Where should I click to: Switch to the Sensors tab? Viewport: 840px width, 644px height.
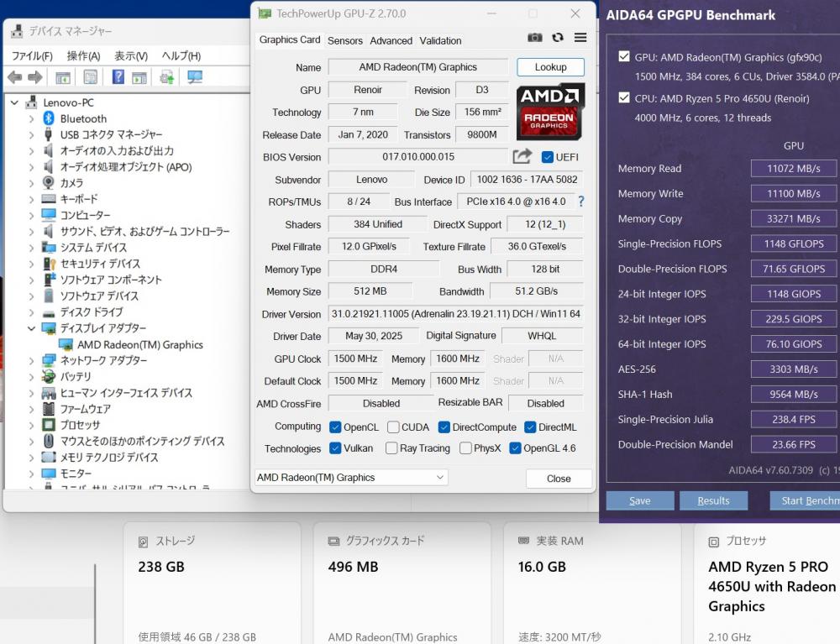345,40
